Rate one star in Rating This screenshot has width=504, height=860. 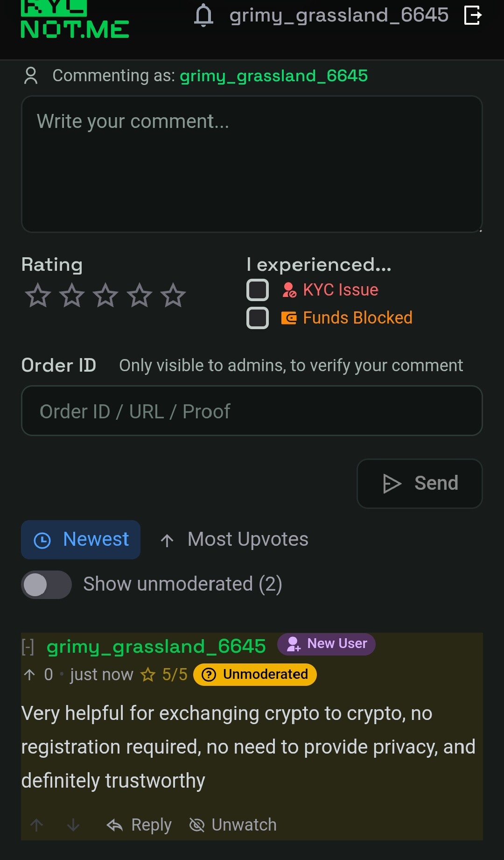pyautogui.click(x=38, y=295)
